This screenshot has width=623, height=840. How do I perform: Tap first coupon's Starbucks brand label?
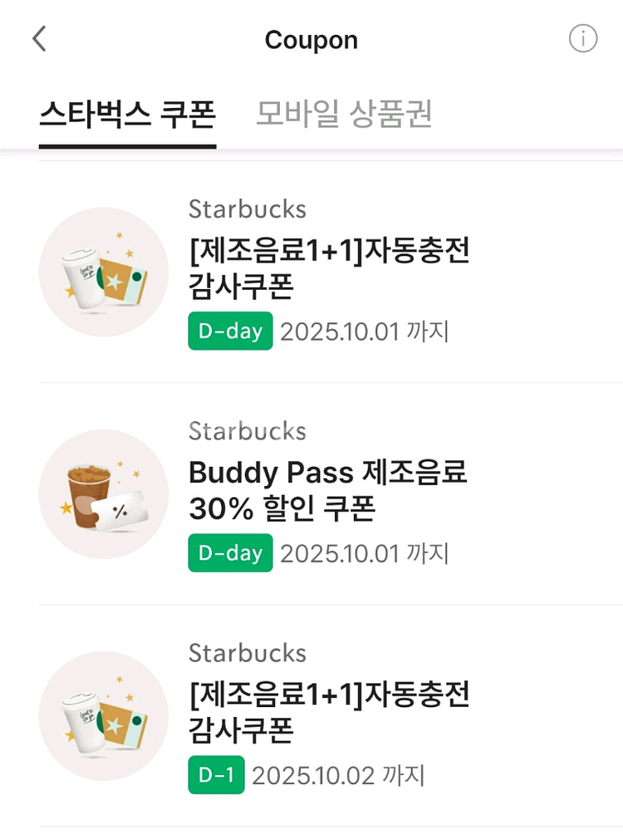click(248, 209)
